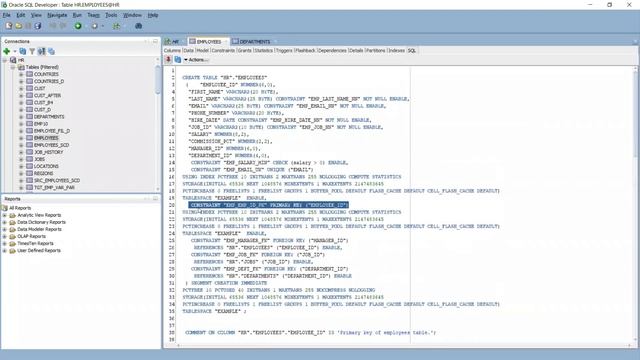Select TimesTen Reports folder

(35, 244)
